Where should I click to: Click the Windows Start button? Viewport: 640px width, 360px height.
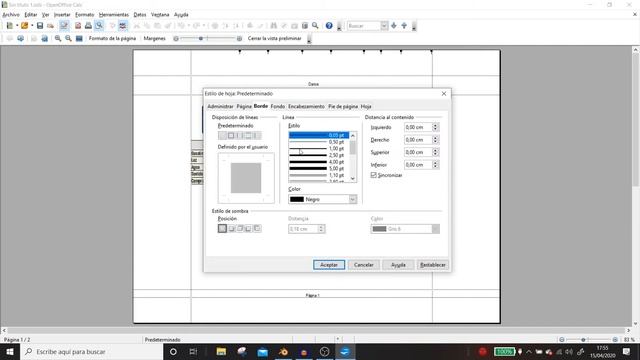(10, 351)
